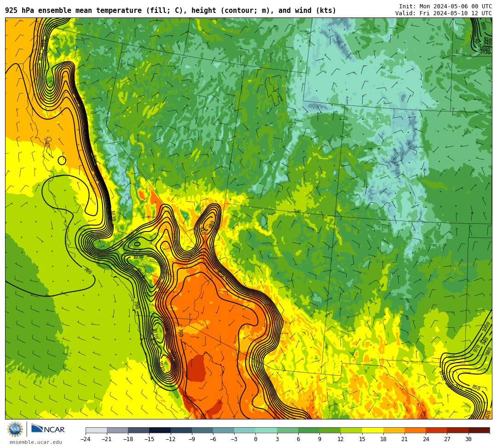Image resolution: width=497 pixels, height=448 pixels.
Task: Click the 'Init: Mon 2024-05-06 00 UTC' text
Action: (x=445, y=6)
